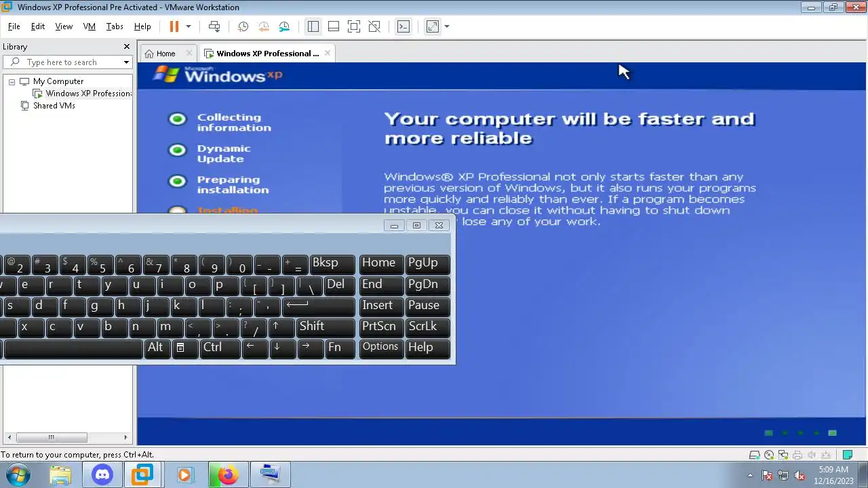Viewport: 868px width, 488px height.
Task: Enter full screen mode from the toolbar
Action: (x=353, y=26)
